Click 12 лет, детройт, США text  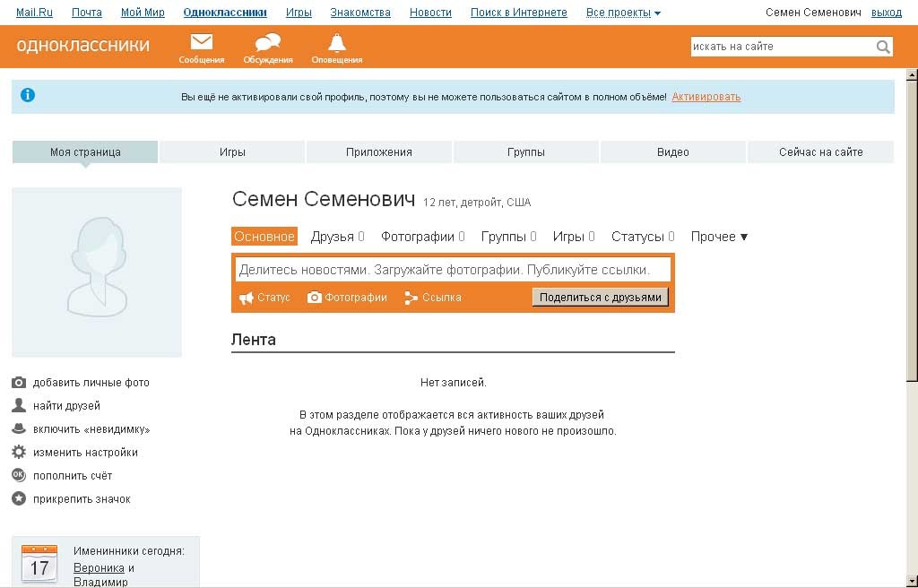tap(477, 203)
